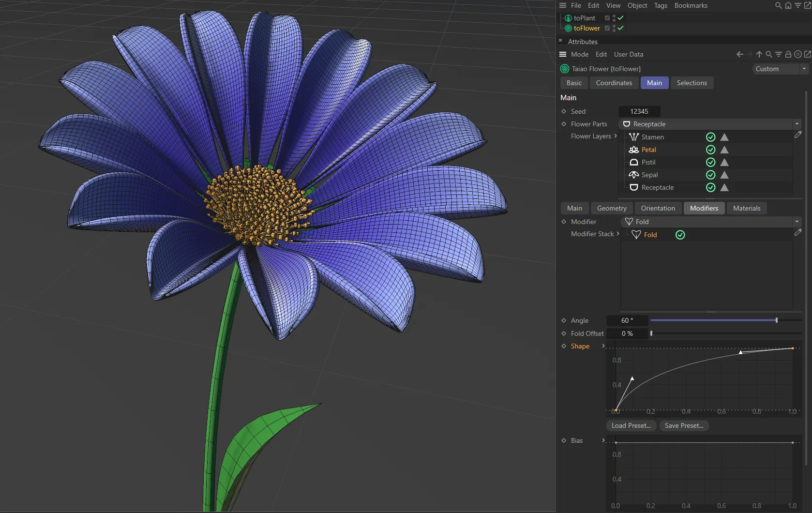The image size is (812, 513).
Task: Click the Receptacle icon in the parts list
Action: click(x=634, y=187)
